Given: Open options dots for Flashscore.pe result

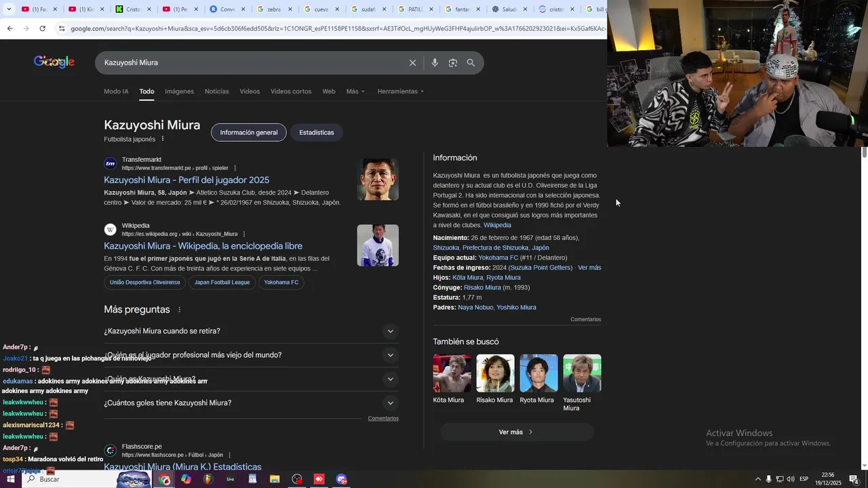Looking at the screenshot, I should click(229, 455).
